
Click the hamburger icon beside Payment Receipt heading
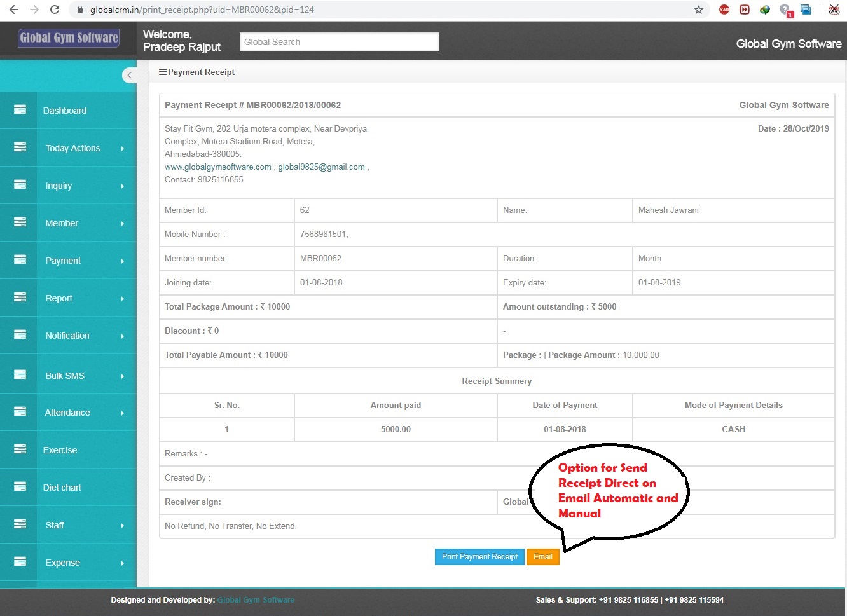click(x=163, y=72)
